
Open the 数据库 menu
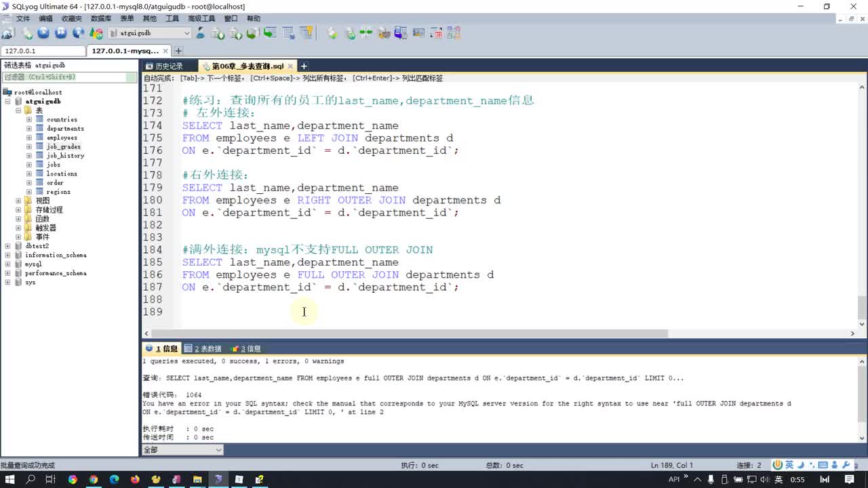coord(101,18)
